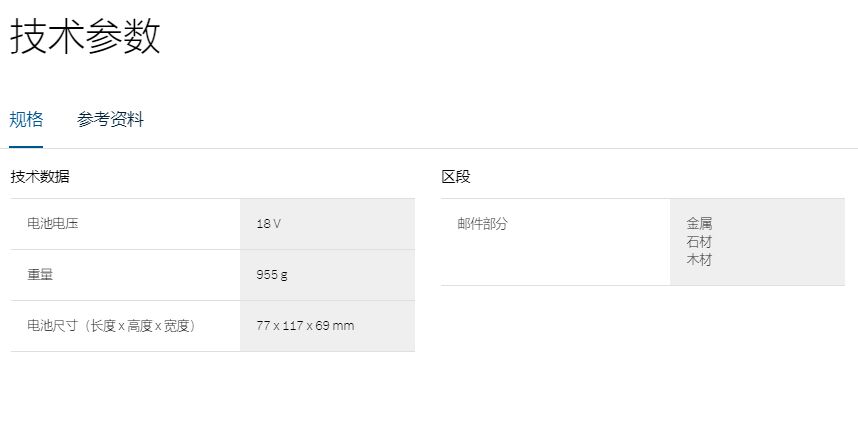This screenshot has height=429, width=858.
Task: Click the 77 length number
Action: click(x=263, y=326)
